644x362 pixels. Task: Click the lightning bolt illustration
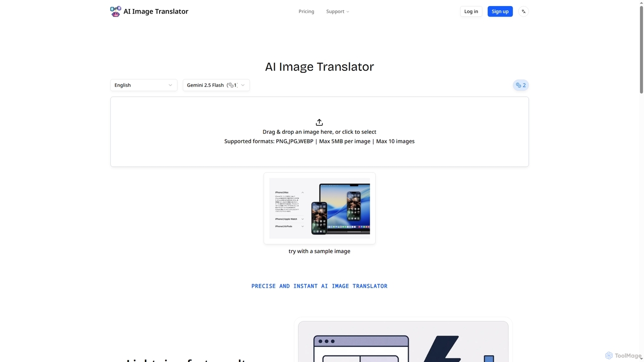click(442, 348)
